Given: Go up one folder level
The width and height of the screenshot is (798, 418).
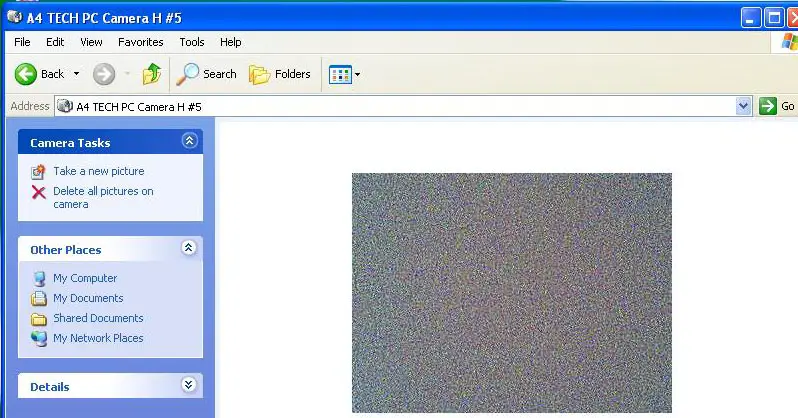Looking at the screenshot, I should 152,74.
